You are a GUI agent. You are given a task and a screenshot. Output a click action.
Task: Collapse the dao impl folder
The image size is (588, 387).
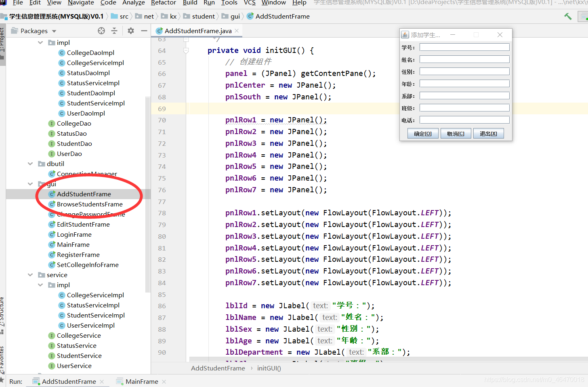(40, 42)
